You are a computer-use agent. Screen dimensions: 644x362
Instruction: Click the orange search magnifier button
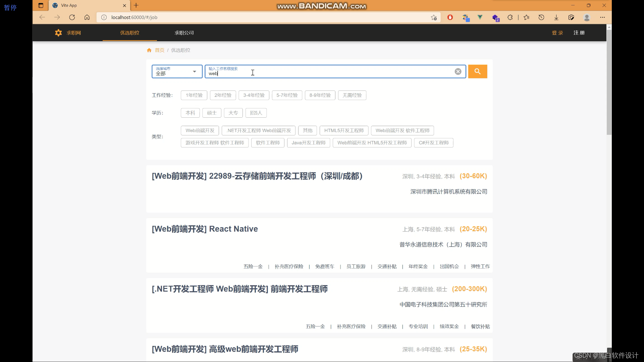pyautogui.click(x=477, y=71)
